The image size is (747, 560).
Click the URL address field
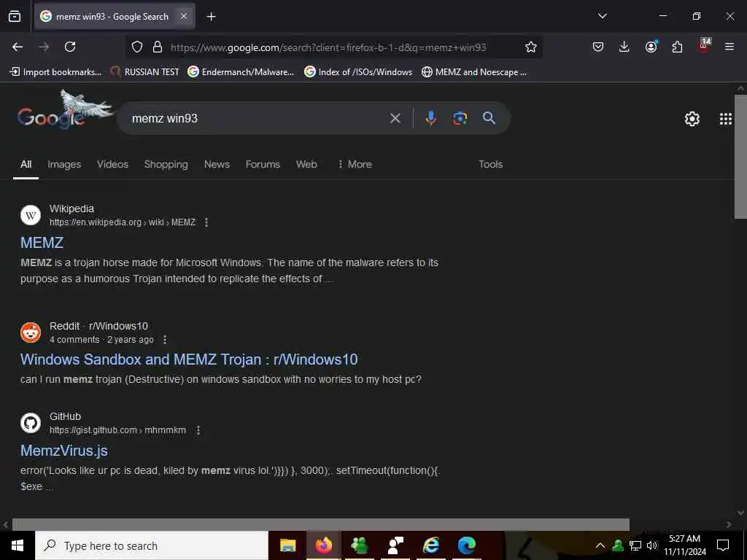pos(328,47)
